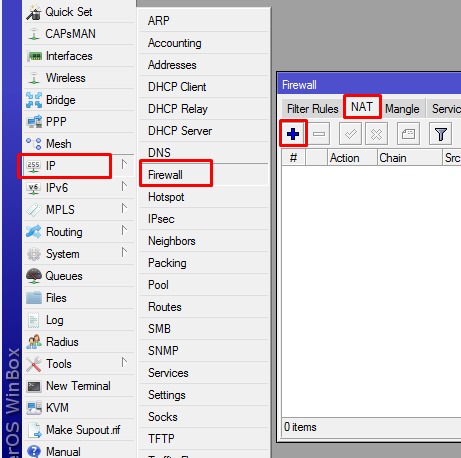Click the Radius users icon
This screenshot has width=461, height=458.
(34, 342)
